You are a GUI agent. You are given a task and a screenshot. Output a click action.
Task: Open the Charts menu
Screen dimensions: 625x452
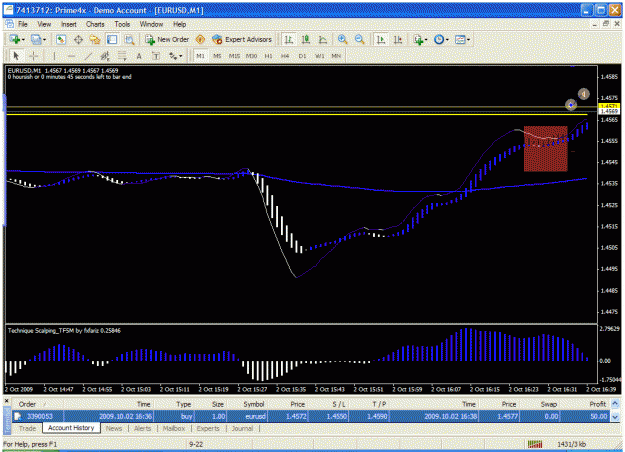click(95, 24)
